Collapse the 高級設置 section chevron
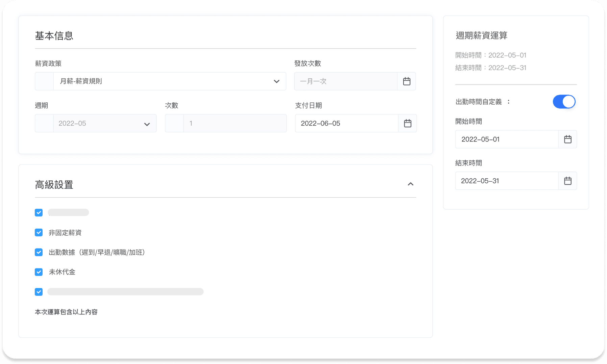This screenshot has width=607, height=364. [x=410, y=184]
